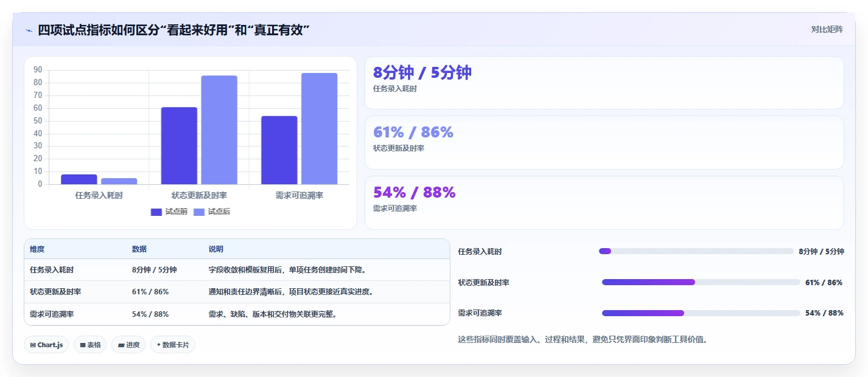Click the 状态更新及时率 progress bar
This screenshot has width=868, height=377.
tap(701, 282)
